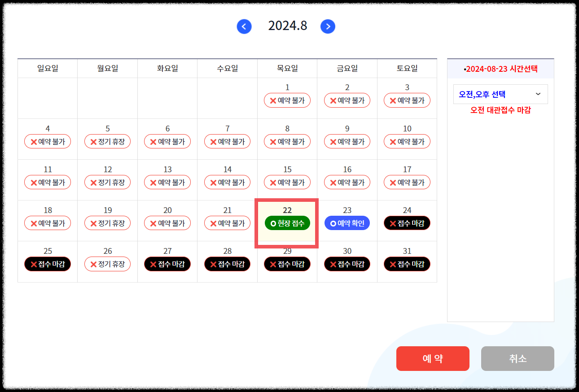Click 정기 휴장 badge on August 19
The width and height of the screenshot is (579, 392).
click(108, 223)
